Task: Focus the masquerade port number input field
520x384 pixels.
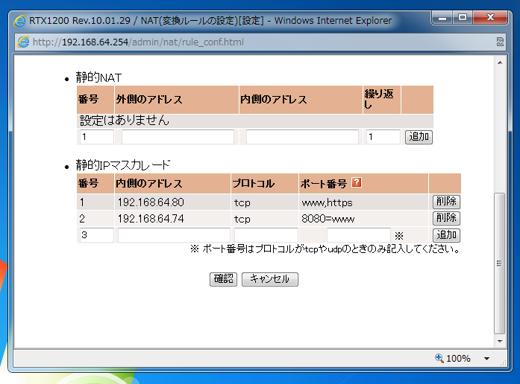Action: pos(359,235)
